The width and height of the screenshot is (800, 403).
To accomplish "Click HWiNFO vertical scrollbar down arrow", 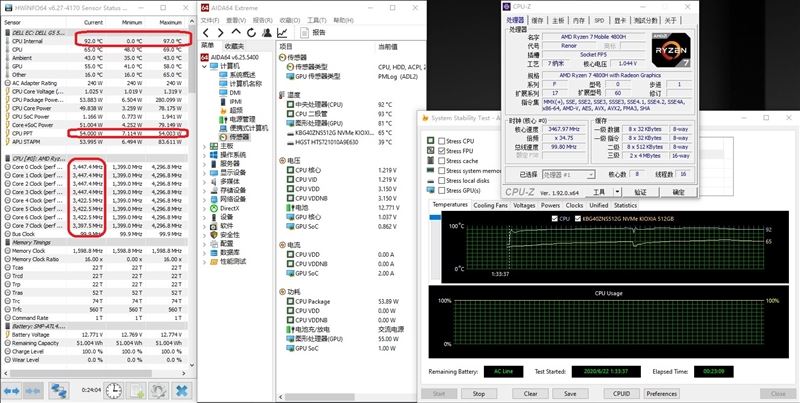I will (x=192, y=365).
